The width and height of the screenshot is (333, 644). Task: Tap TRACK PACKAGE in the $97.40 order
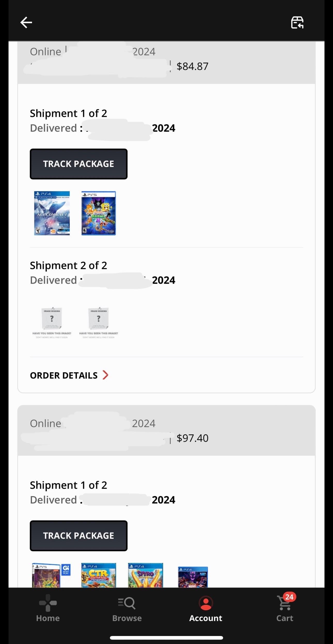[x=78, y=535]
